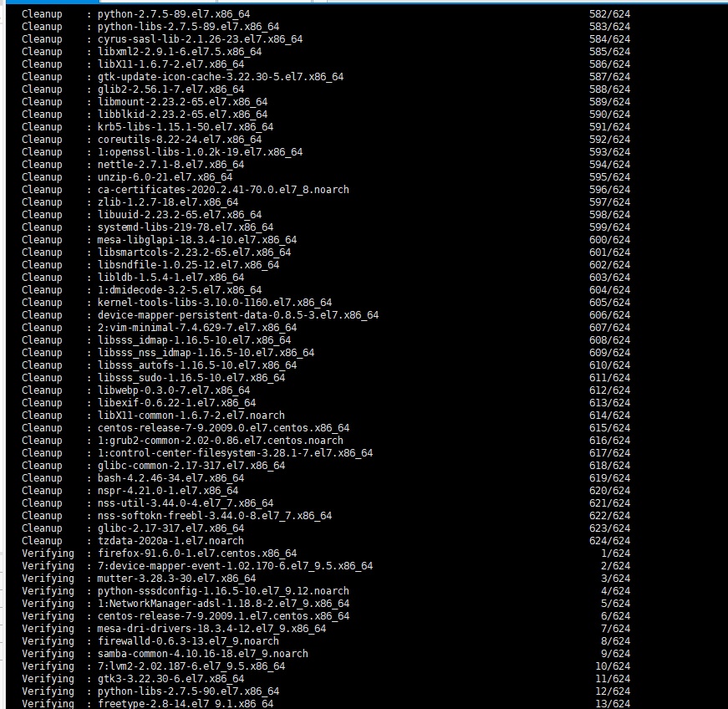This screenshot has width=728, height=709.
Task: Select glib2-2.56.1-7.el7.x86_64 text
Action: 171,89
